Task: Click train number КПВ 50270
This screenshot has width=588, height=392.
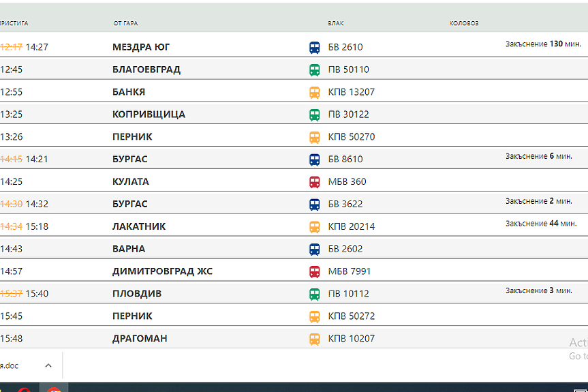Action: click(x=352, y=137)
